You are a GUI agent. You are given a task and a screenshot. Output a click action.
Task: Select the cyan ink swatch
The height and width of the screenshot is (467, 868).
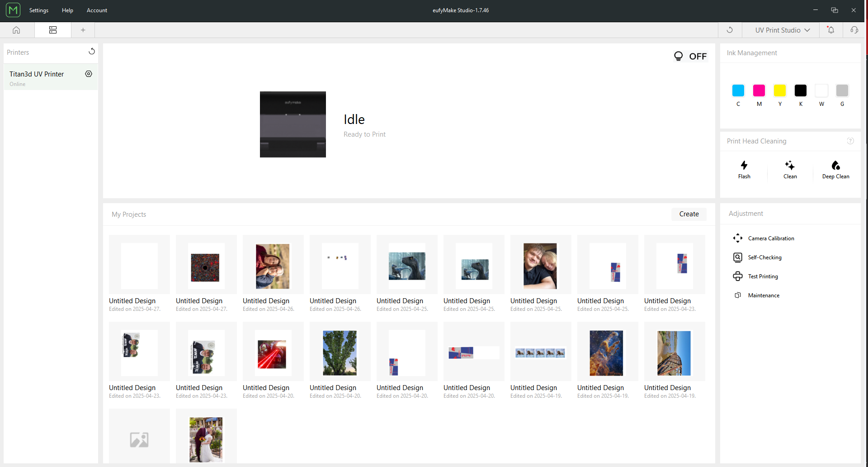[738, 91]
